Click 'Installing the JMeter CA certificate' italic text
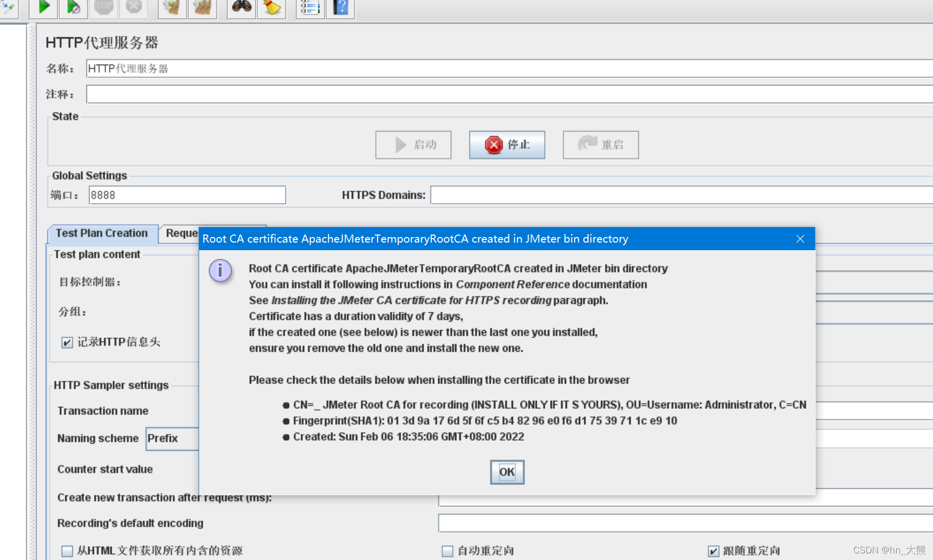Viewport: 933px width, 560px height. click(411, 300)
